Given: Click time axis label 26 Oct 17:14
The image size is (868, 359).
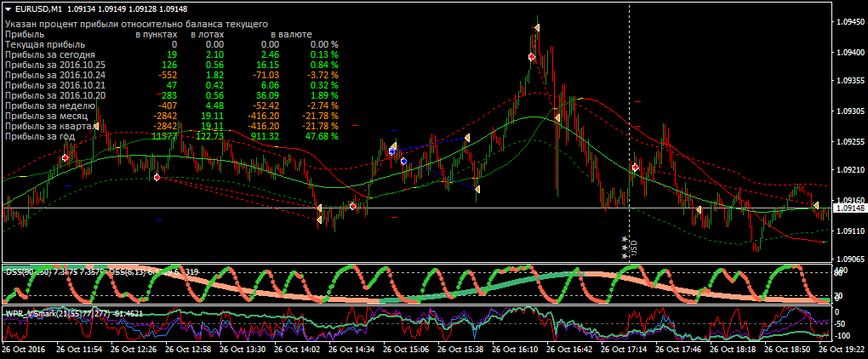Looking at the screenshot, I should 625,350.
